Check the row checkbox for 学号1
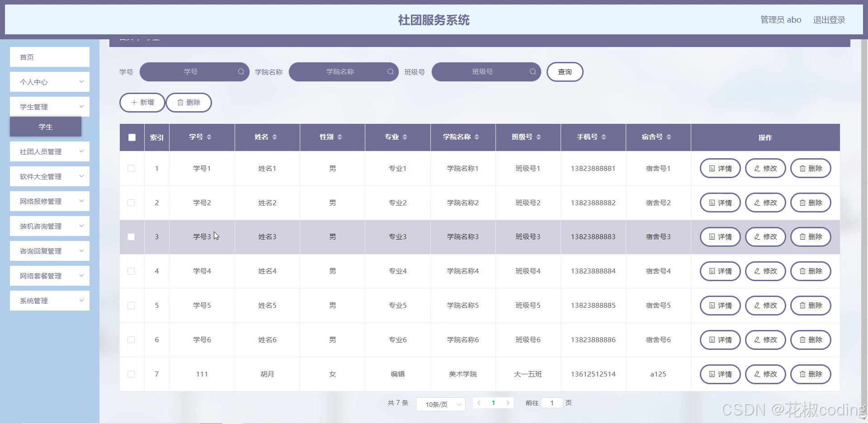The width and height of the screenshot is (868, 424). click(x=131, y=169)
